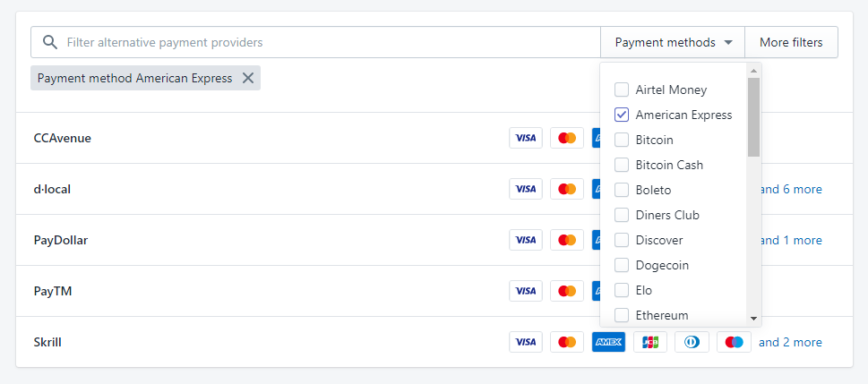
Task: Focus the filter payment providers search field
Action: coord(322,42)
